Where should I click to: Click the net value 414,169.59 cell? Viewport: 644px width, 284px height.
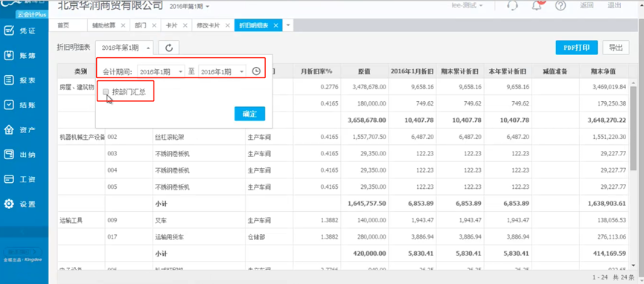603,254
